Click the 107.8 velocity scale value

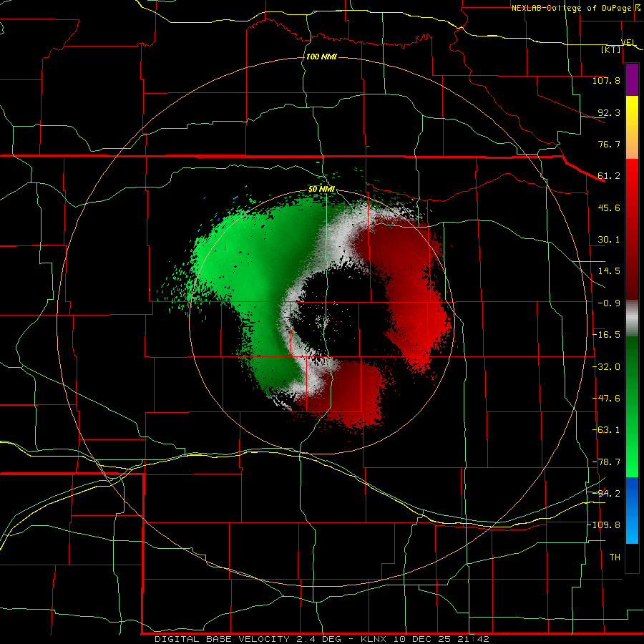point(606,80)
